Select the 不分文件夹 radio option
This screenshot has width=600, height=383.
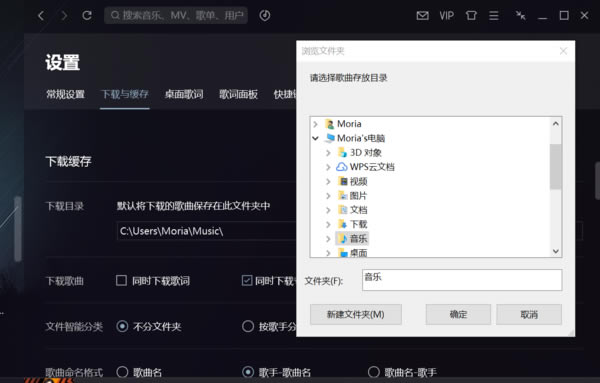122,326
